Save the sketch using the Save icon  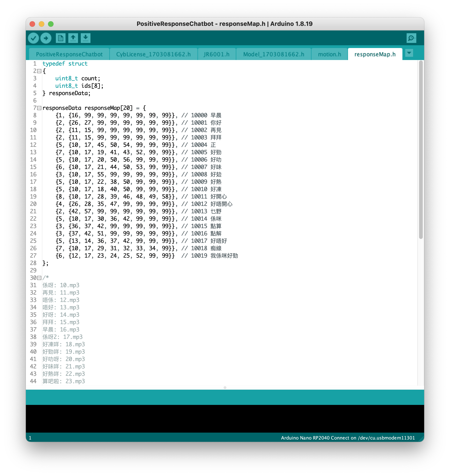[86, 38]
